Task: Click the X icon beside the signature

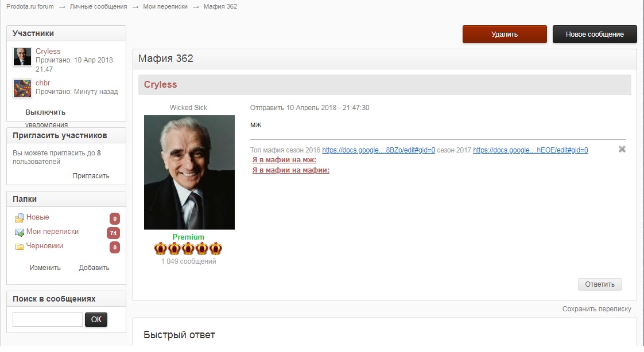Action: point(622,149)
